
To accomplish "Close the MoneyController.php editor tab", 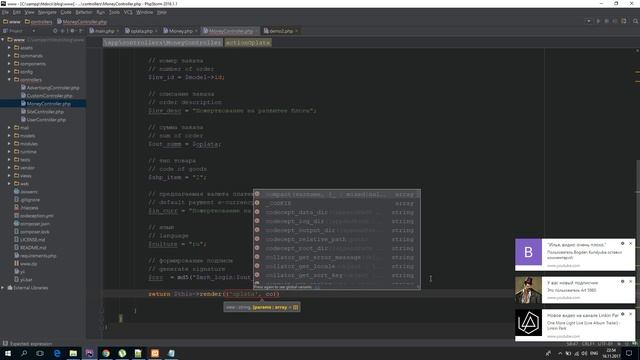I will pos(256,31).
